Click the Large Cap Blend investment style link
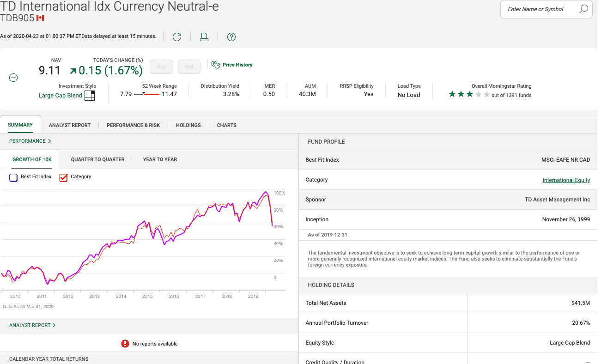 [61, 96]
